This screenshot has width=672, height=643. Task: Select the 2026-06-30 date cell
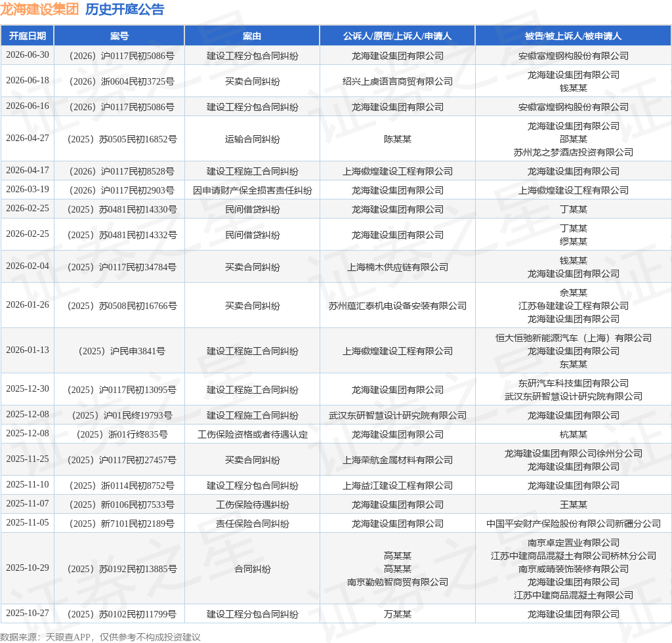coord(28,55)
